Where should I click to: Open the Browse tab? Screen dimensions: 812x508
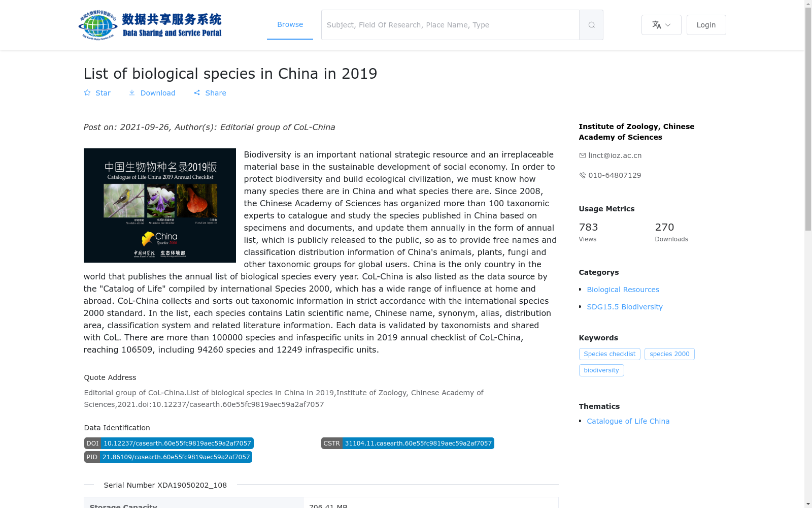[x=290, y=24]
